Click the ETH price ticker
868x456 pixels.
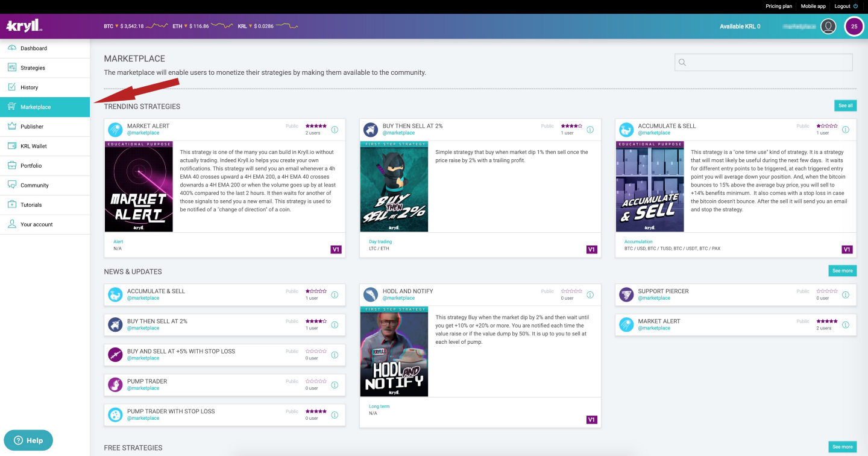click(x=203, y=27)
